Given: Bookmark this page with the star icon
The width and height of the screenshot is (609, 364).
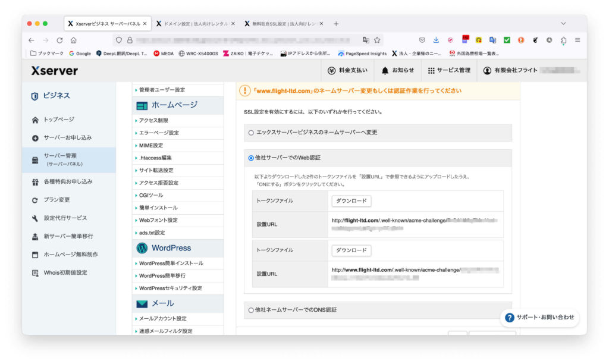Looking at the screenshot, I should click(377, 40).
